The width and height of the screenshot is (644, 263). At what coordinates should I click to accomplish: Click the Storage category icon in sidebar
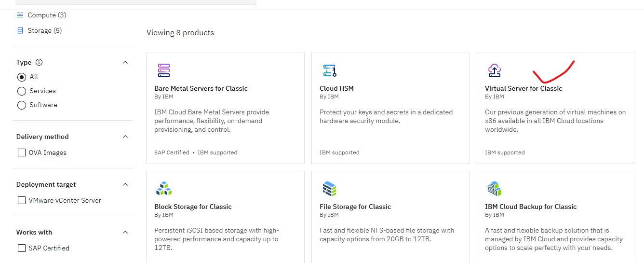pyautogui.click(x=20, y=30)
